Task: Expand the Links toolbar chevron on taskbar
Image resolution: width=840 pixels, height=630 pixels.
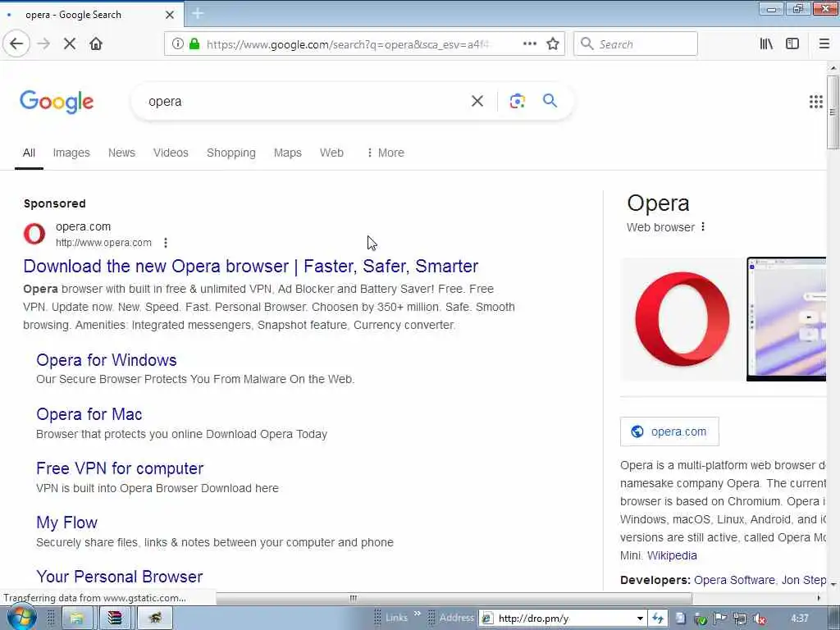Action: [x=418, y=614]
